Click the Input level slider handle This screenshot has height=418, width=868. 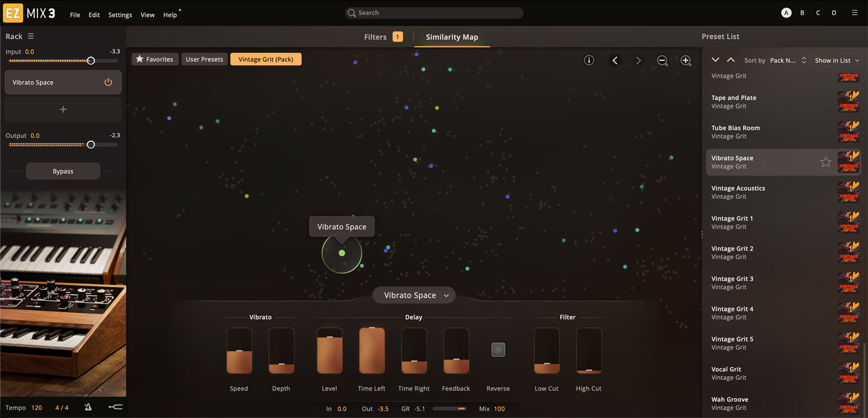(91, 61)
